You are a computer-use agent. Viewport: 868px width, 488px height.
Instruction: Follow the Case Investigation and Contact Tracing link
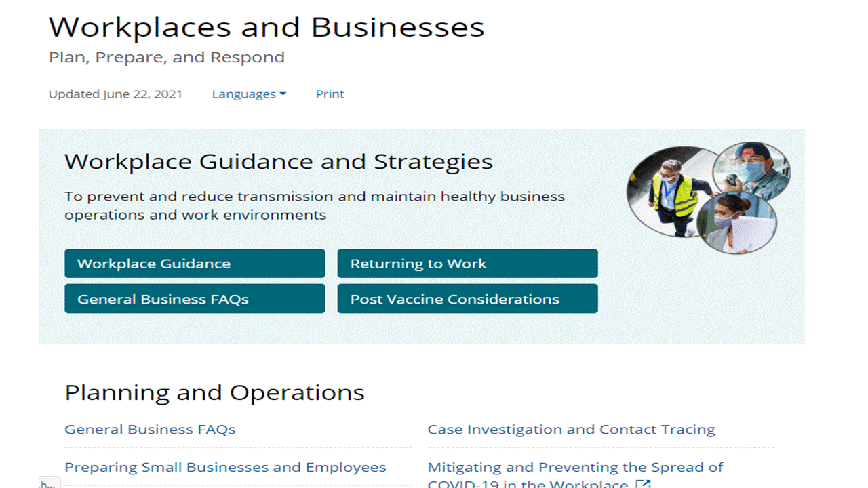tap(571, 430)
